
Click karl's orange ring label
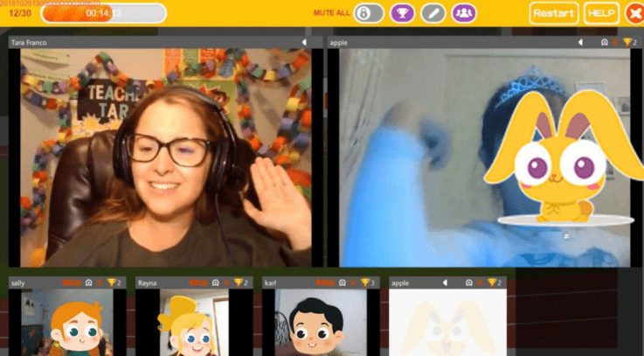pos(326,283)
